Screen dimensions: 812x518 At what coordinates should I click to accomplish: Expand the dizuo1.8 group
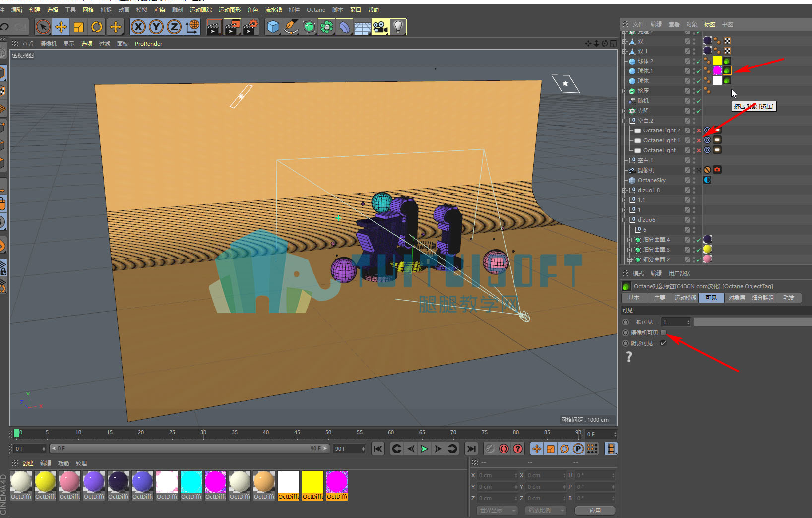625,190
